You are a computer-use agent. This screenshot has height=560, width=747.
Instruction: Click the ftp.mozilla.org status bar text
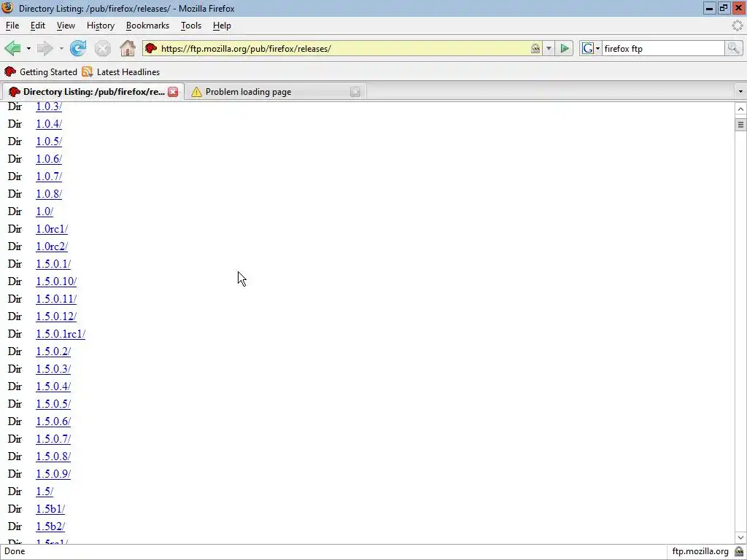700,551
